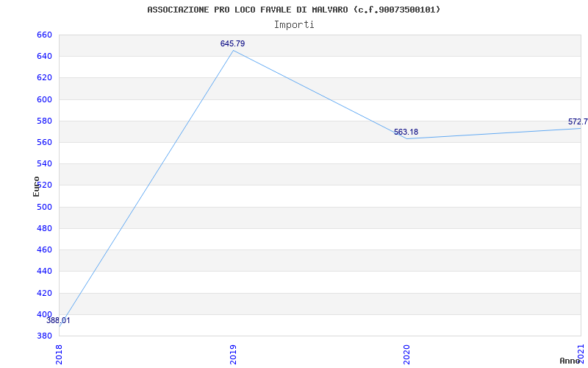Click the 388.01 data label
588x368 pixels.
point(58,321)
